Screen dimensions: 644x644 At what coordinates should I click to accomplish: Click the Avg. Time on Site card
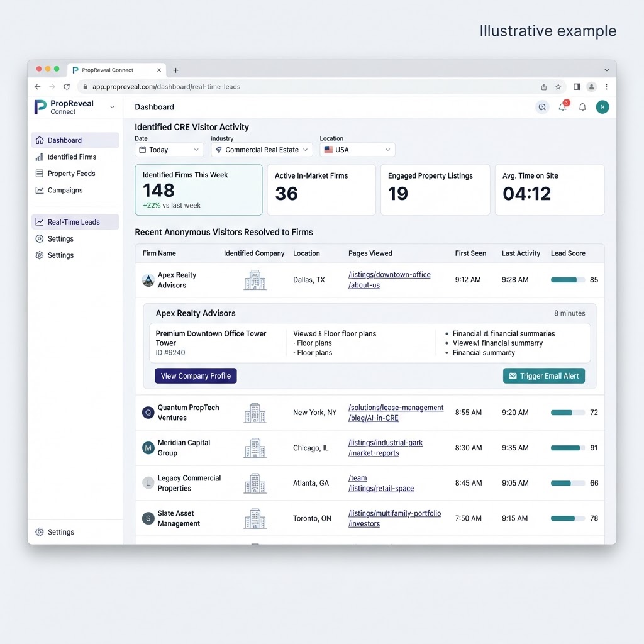pos(550,190)
